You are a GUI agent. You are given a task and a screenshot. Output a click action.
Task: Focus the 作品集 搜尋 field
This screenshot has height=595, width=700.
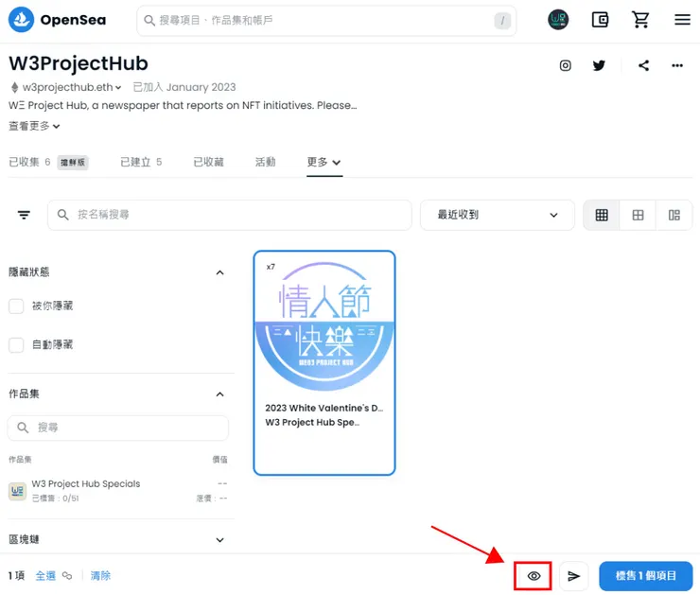pyautogui.click(x=118, y=429)
